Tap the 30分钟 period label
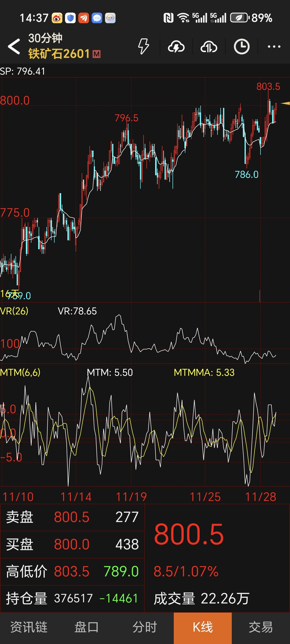Image resolution: width=290 pixels, height=644 pixels. 45,38
